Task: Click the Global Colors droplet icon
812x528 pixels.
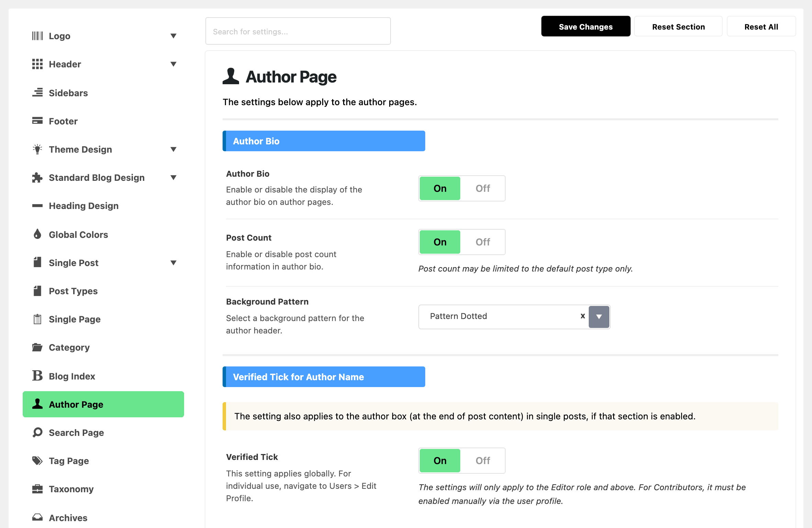Action: tap(37, 234)
